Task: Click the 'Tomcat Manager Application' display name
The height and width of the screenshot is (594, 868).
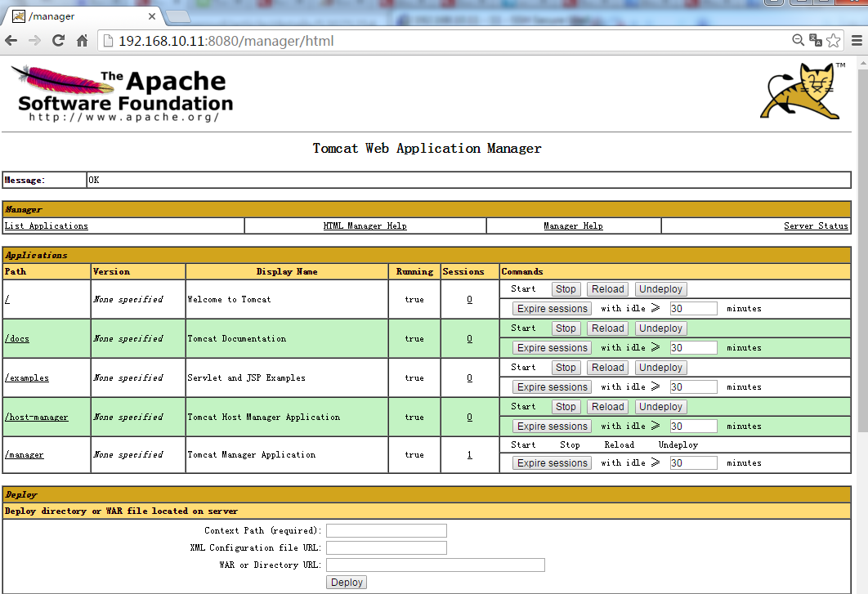Action: (x=252, y=455)
